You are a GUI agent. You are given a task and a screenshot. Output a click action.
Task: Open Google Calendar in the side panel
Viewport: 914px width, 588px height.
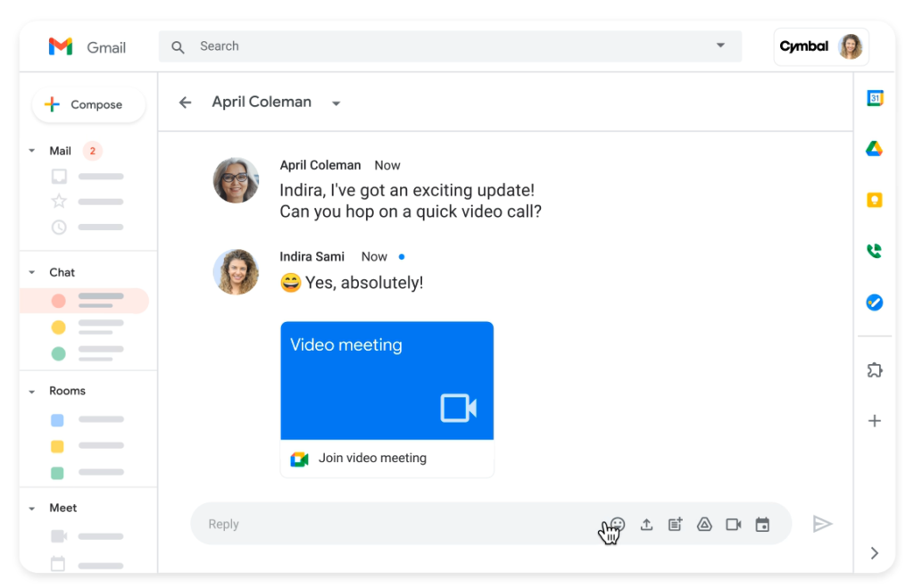(x=875, y=98)
